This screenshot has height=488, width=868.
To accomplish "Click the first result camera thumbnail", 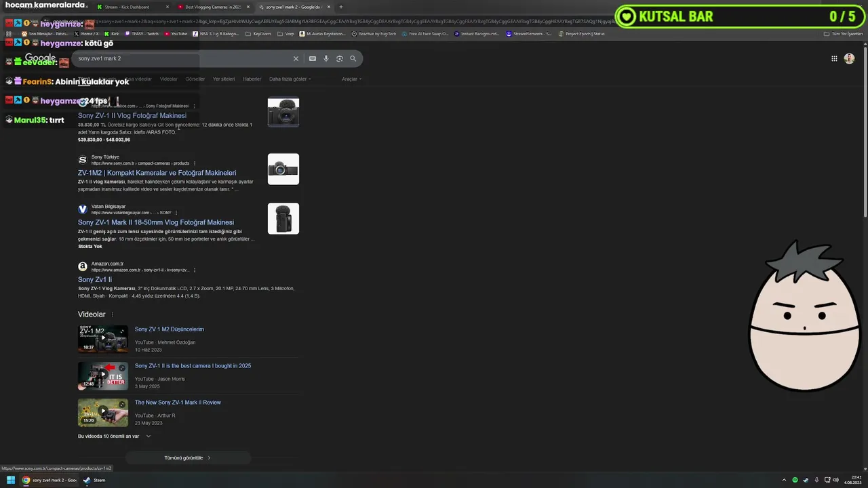I will (x=283, y=112).
